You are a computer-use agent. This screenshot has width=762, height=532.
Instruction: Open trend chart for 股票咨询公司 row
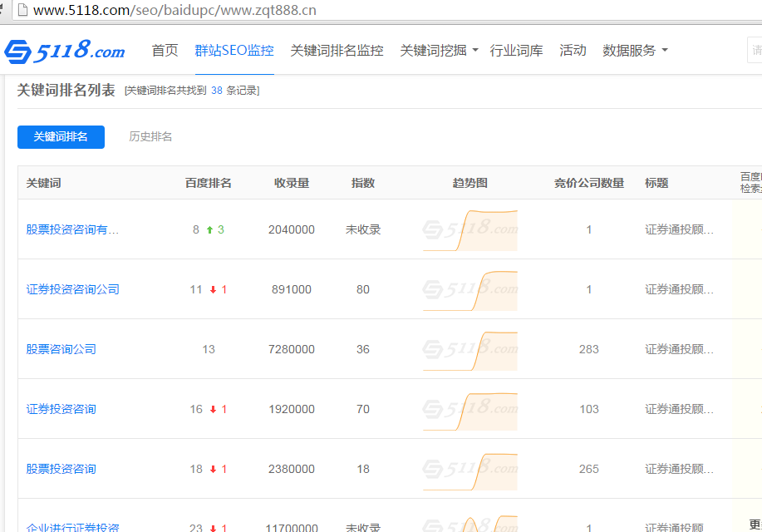pos(469,350)
